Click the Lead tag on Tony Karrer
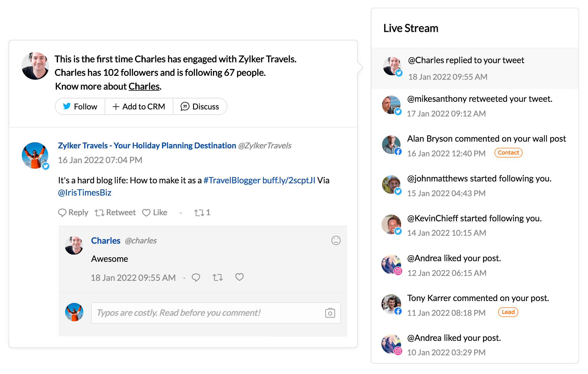The height and width of the screenshot is (374, 588). coord(508,312)
